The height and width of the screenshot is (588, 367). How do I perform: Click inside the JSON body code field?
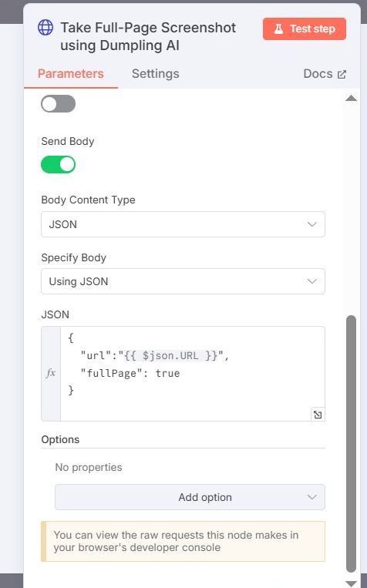pos(192,374)
